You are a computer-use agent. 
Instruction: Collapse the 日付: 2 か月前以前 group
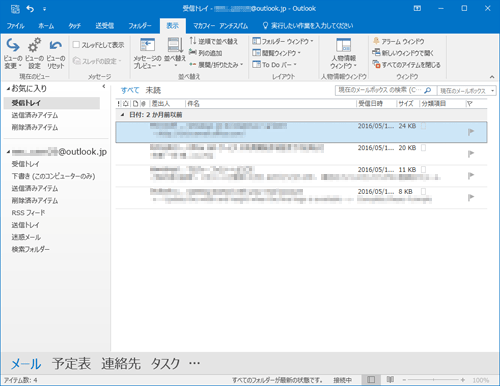[122, 115]
